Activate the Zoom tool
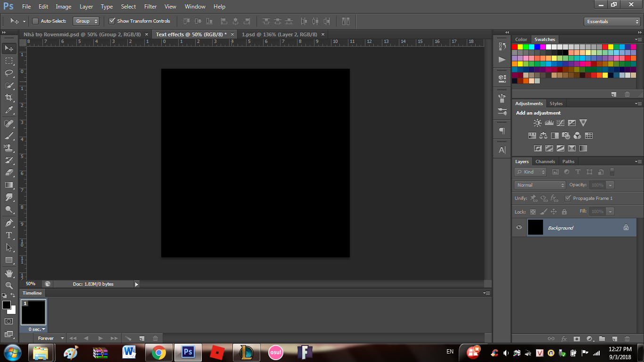 coord(9,285)
